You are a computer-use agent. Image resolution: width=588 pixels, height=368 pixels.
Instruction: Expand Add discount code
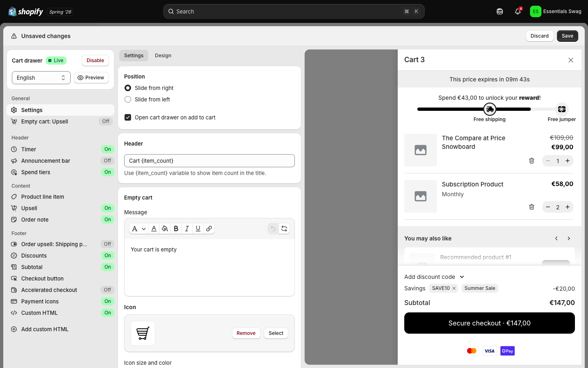point(434,277)
